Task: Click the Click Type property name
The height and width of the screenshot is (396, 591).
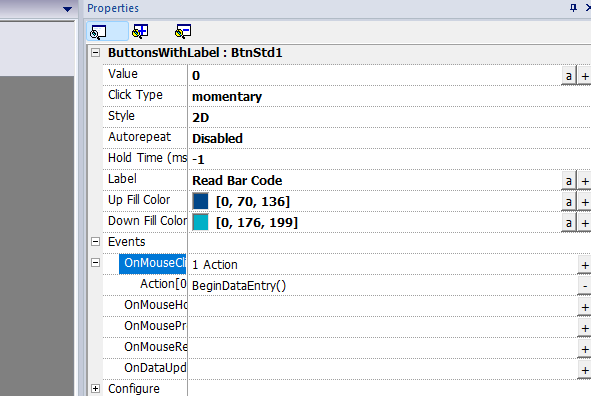Action: pos(135,95)
